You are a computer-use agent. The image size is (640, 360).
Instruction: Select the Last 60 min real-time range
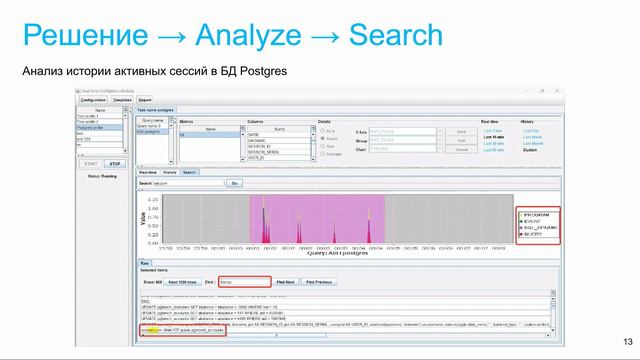pos(493,150)
